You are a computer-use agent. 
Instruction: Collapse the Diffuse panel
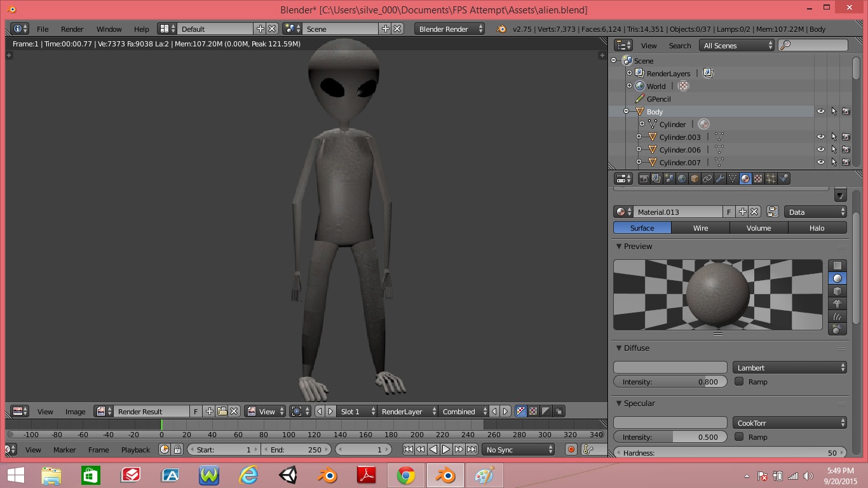619,348
